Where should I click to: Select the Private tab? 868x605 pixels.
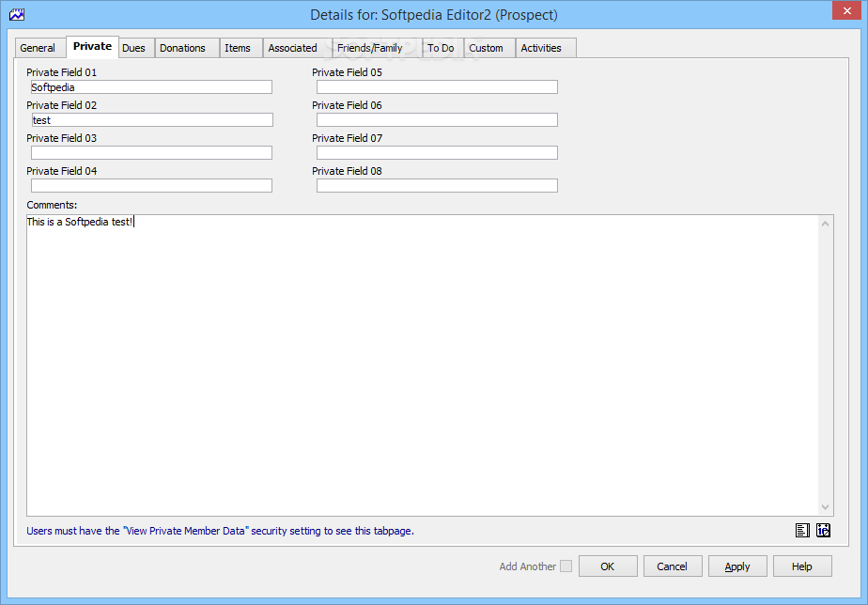92,46
